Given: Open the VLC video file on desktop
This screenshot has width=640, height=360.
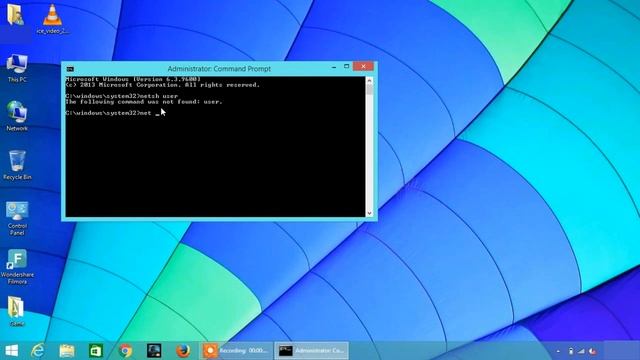Looking at the screenshot, I should click(x=52, y=18).
